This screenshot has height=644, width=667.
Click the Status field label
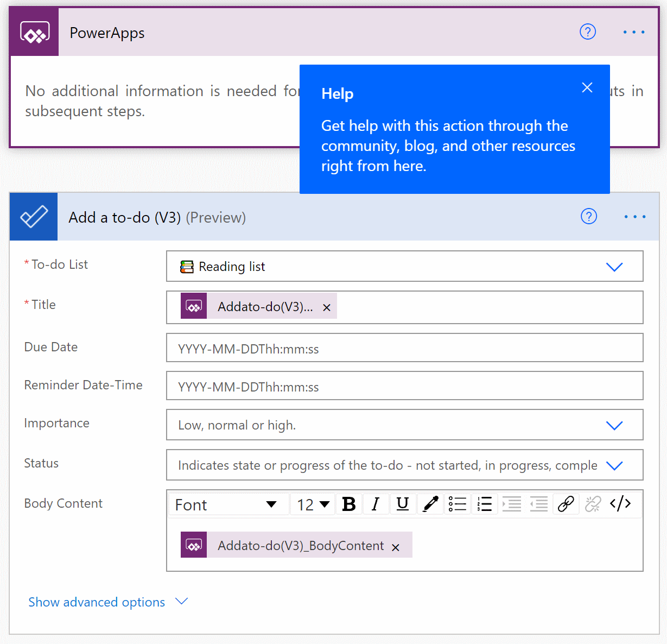pyautogui.click(x=41, y=463)
